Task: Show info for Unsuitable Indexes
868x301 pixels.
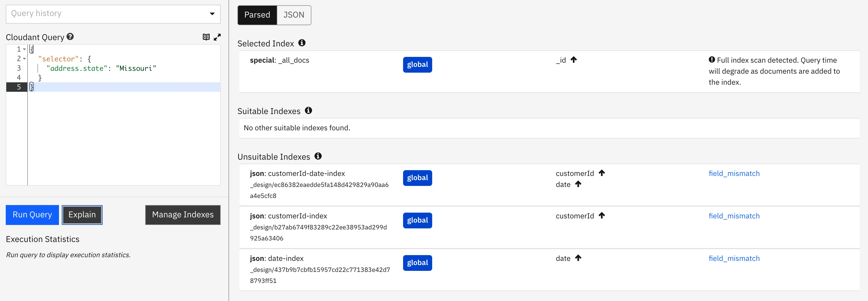Action: click(318, 156)
